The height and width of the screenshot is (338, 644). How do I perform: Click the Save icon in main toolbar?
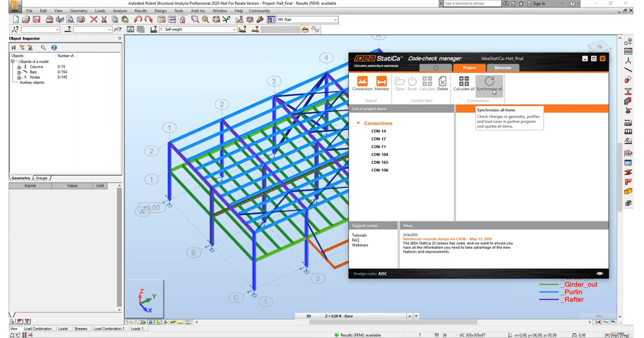click(36, 20)
